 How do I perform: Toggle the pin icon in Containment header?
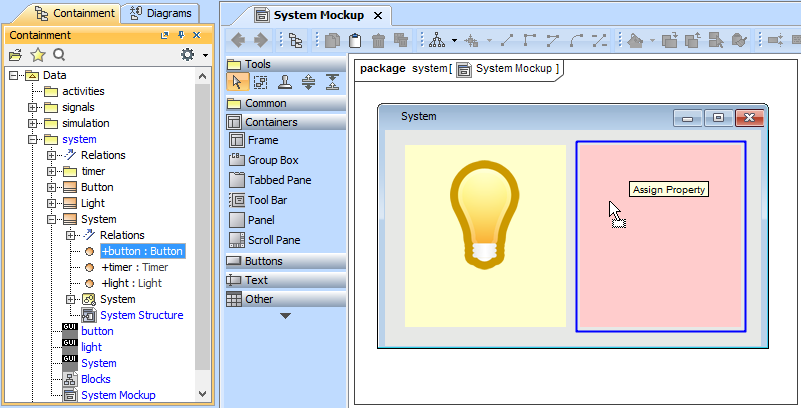click(180, 35)
